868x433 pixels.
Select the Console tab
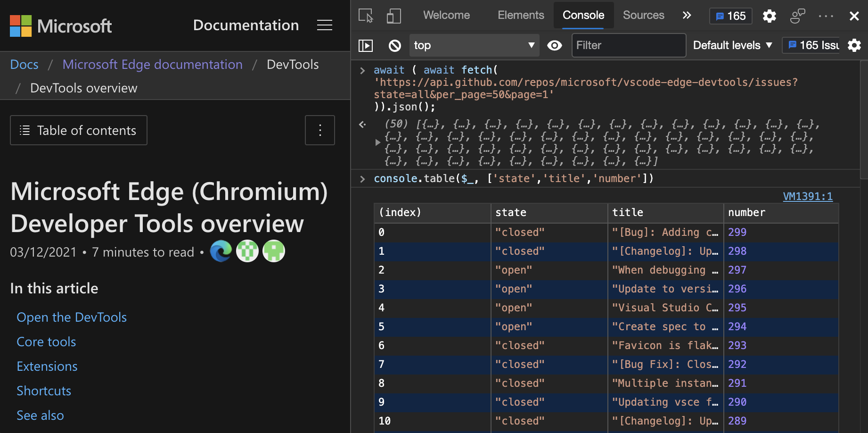[x=583, y=15]
